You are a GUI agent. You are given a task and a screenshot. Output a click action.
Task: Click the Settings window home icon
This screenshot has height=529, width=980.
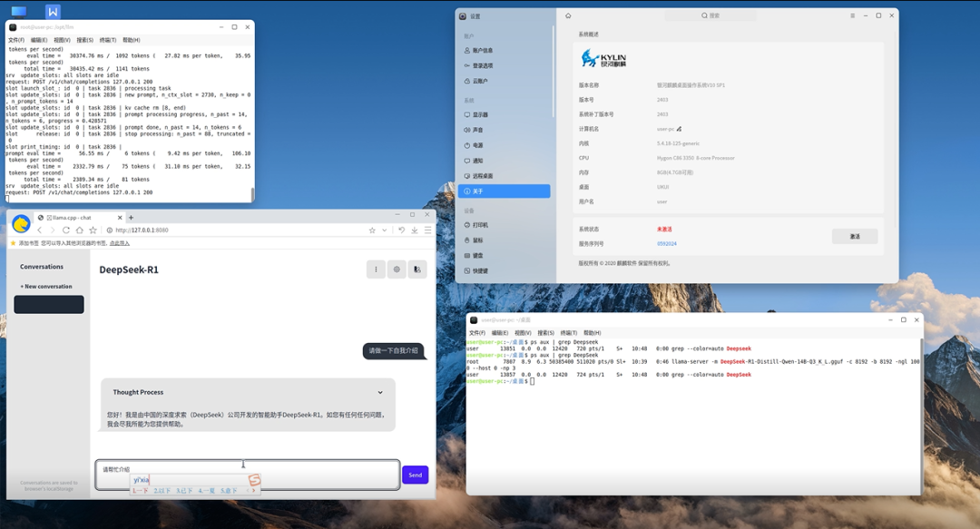point(568,15)
